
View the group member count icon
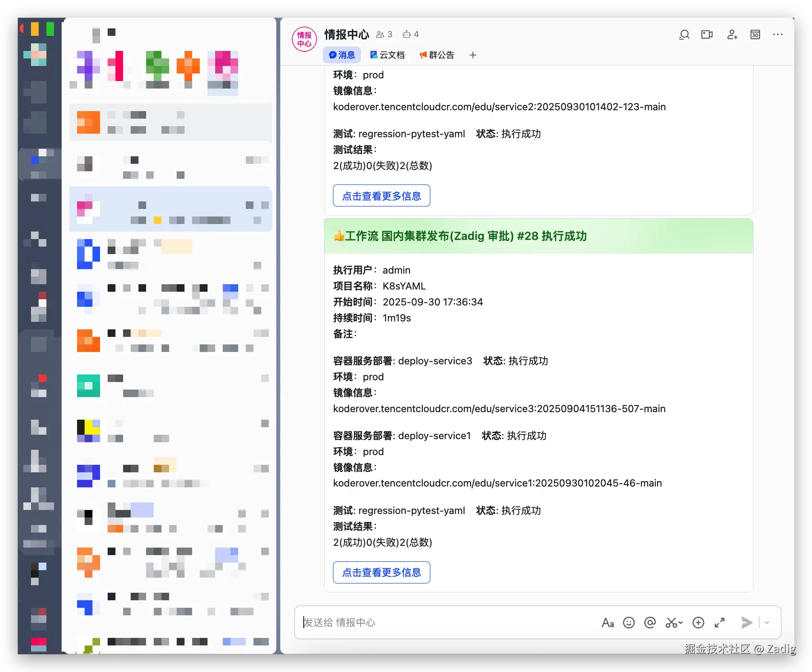[x=380, y=35]
